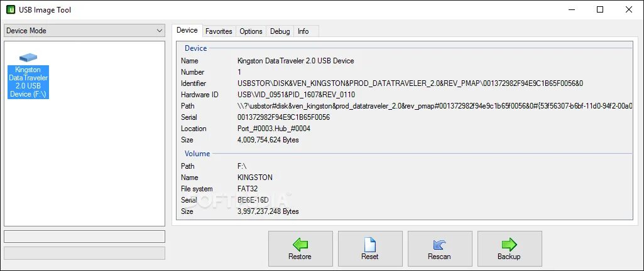
Task: Click the 'Identifier' field label
Action: click(x=193, y=83)
